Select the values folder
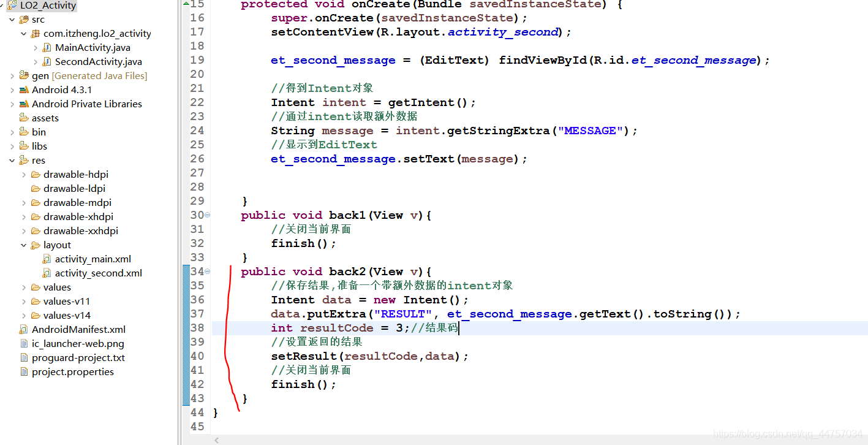Screen dimensions: 868x445 pos(57,287)
